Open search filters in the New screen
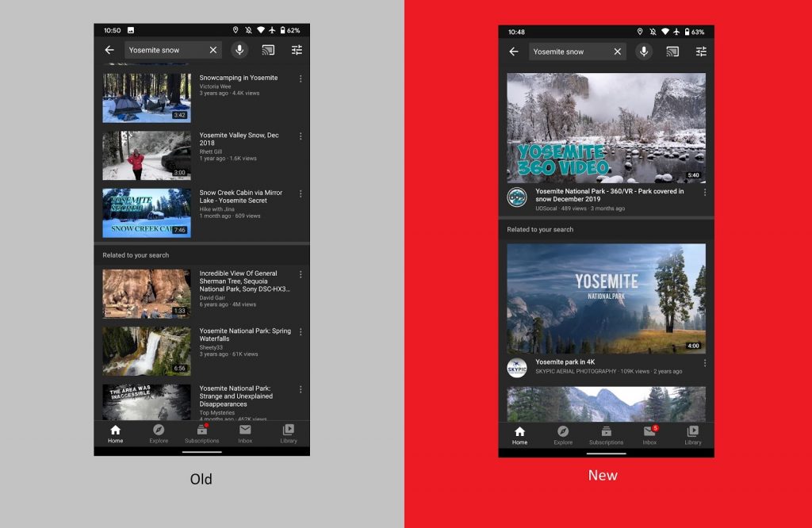Image resolution: width=812 pixels, height=528 pixels. pyautogui.click(x=701, y=52)
